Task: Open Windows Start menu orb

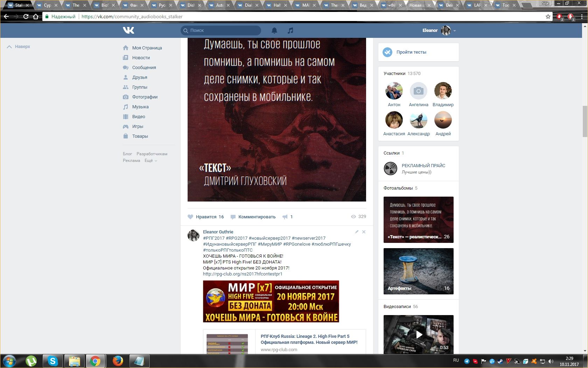Action: 9,361
